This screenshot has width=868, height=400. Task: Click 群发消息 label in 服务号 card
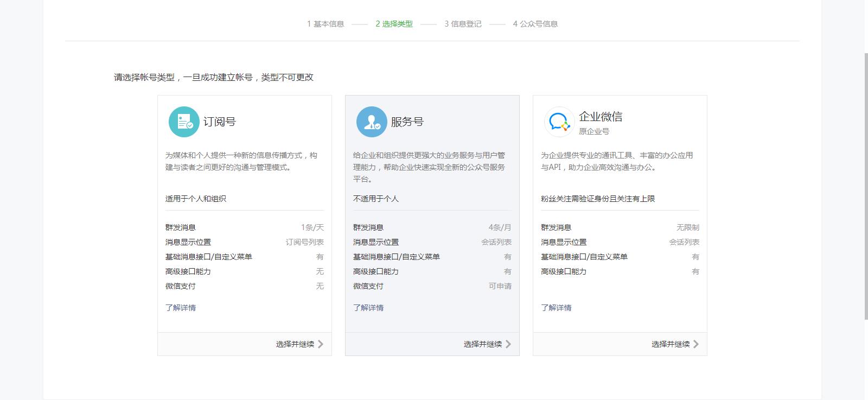(368, 227)
